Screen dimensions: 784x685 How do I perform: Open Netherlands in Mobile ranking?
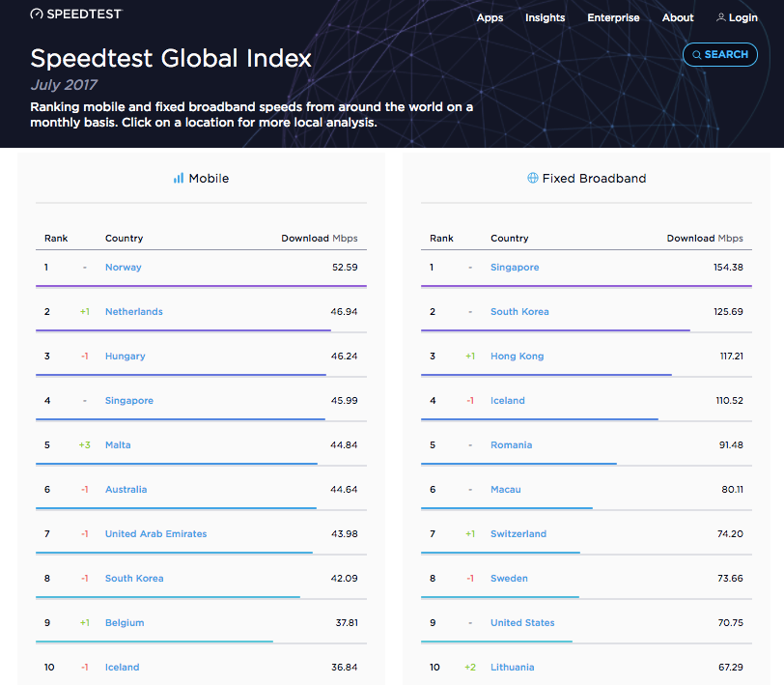tap(133, 312)
